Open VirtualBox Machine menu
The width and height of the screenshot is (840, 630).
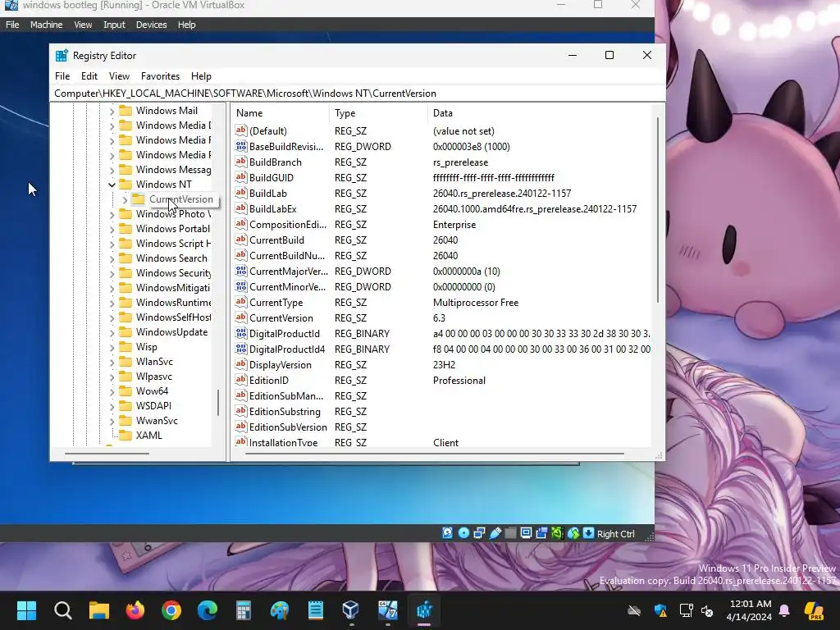(46, 25)
